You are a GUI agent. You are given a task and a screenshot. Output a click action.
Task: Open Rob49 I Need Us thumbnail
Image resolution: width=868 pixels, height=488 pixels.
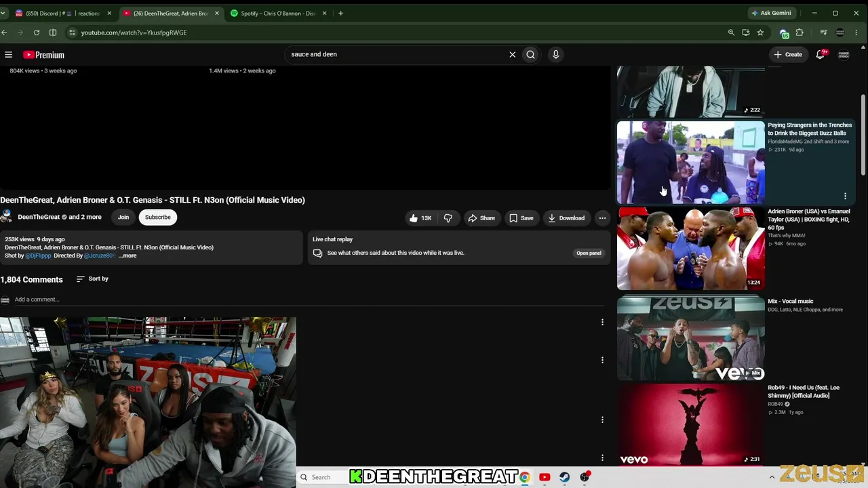pyautogui.click(x=691, y=425)
